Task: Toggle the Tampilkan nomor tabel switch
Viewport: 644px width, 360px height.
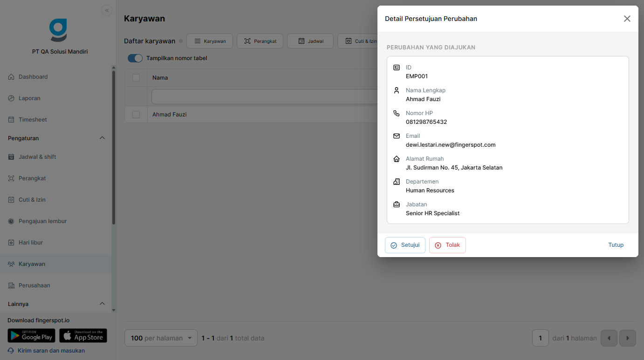Action: coord(135,58)
